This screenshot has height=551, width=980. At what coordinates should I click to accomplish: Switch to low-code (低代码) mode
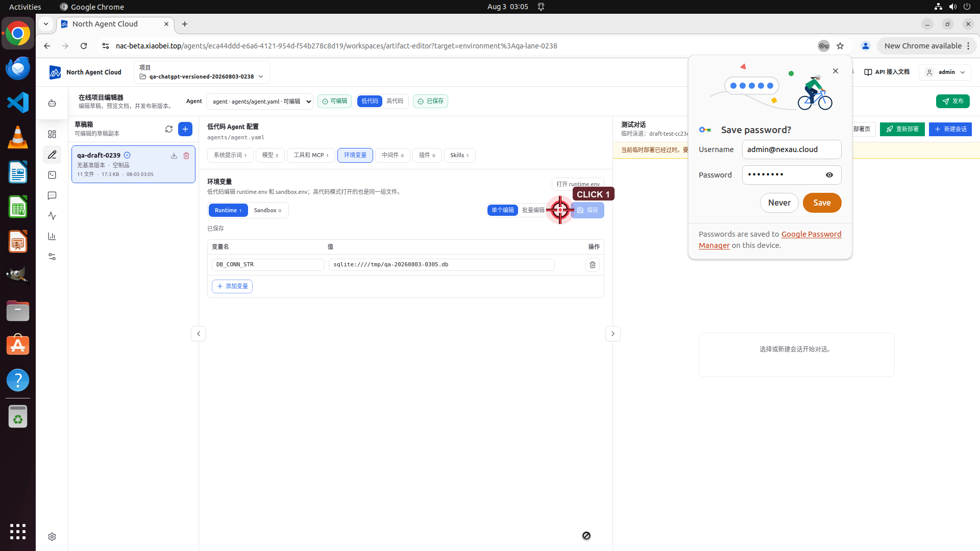click(x=370, y=101)
